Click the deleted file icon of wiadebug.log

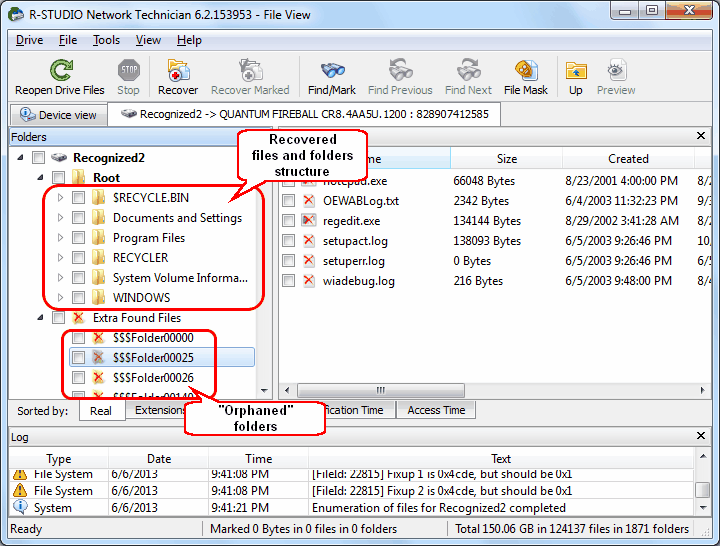tap(309, 281)
